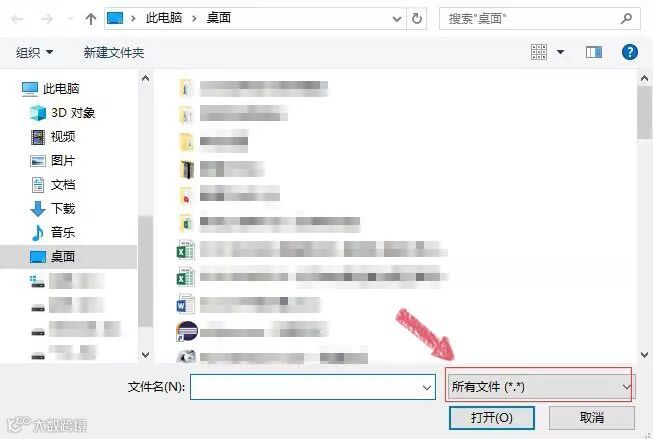Change view layout with the grid icon
653x439 pixels.
click(x=539, y=52)
